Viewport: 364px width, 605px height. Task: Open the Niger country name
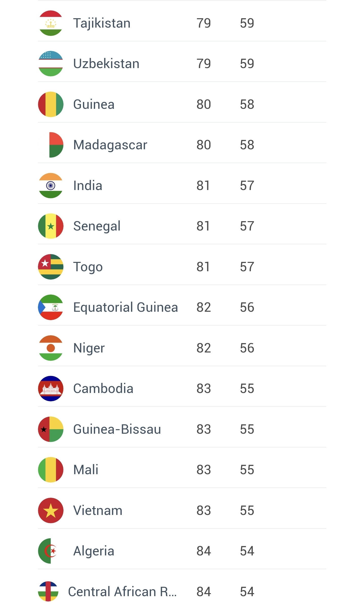point(89,348)
